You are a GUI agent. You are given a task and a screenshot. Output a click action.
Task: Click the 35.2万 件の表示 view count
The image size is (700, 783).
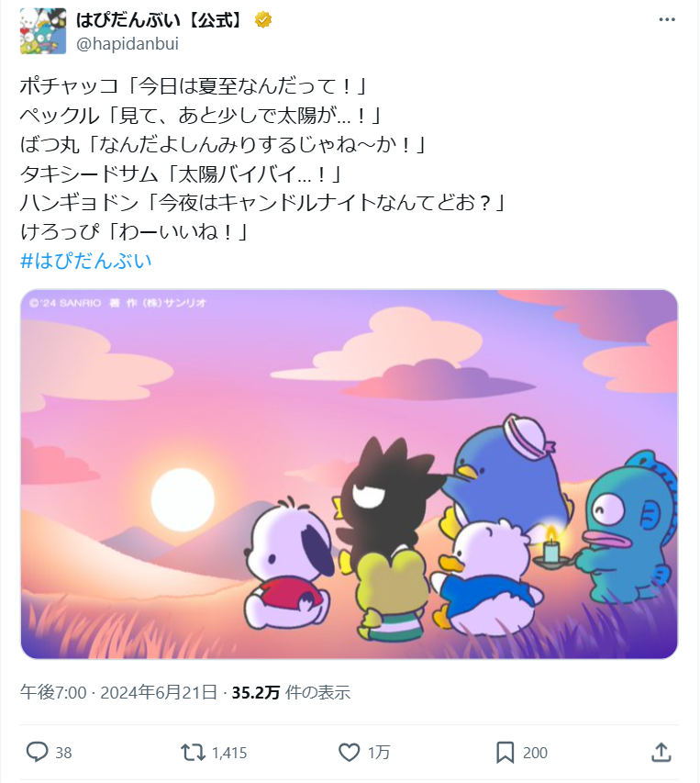pos(291,692)
